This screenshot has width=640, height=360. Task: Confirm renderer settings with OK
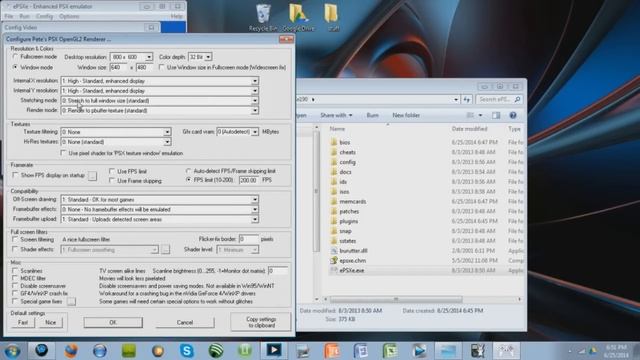(113, 322)
